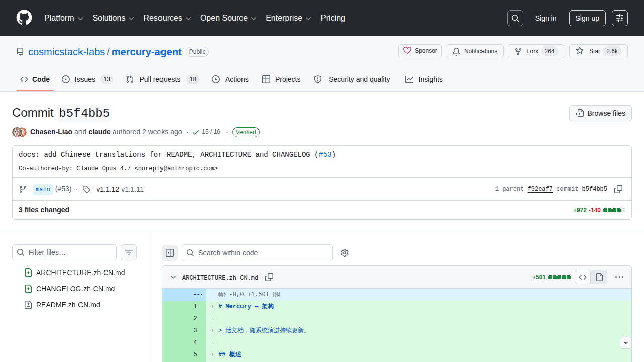Viewport: 644px width, 362px height.
Task: Expand hidden diff lines above line 1
Action: point(198,294)
